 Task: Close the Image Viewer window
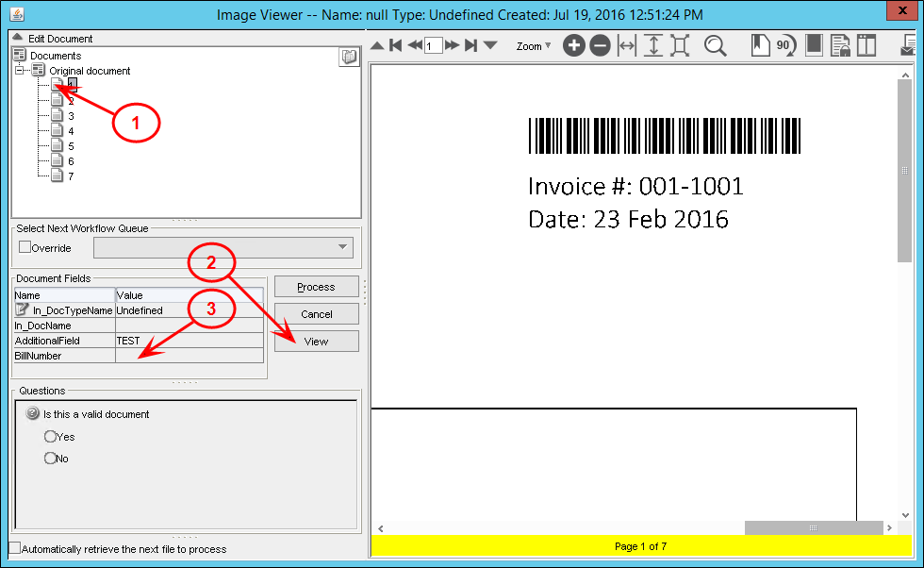coord(903,10)
